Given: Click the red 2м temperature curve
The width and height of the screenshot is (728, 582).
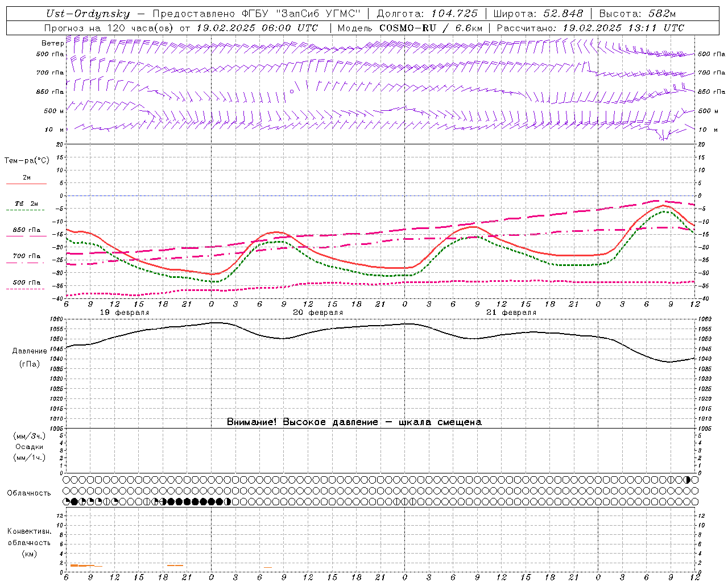Looking at the screenshot, I should click(x=380, y=266).
